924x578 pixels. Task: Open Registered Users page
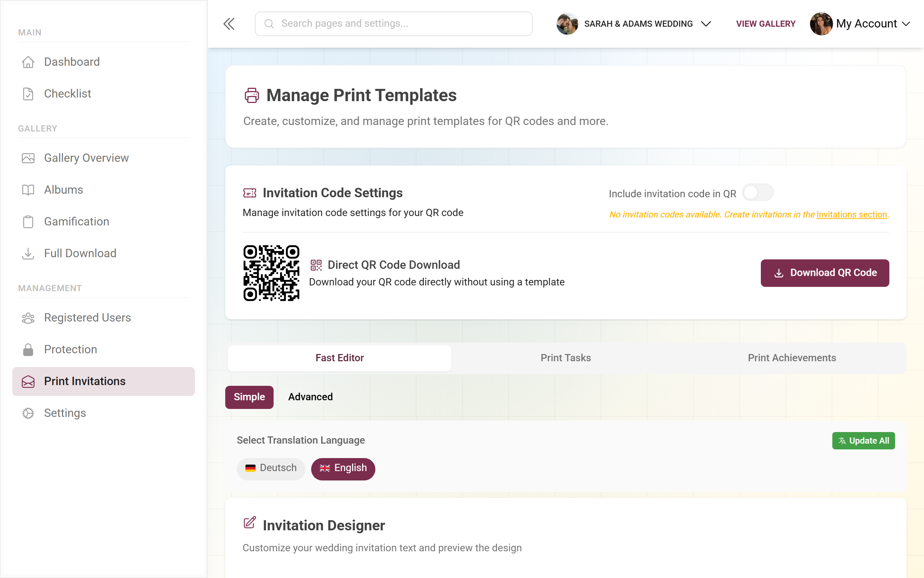pyautogui.click(x=104, y=318)
